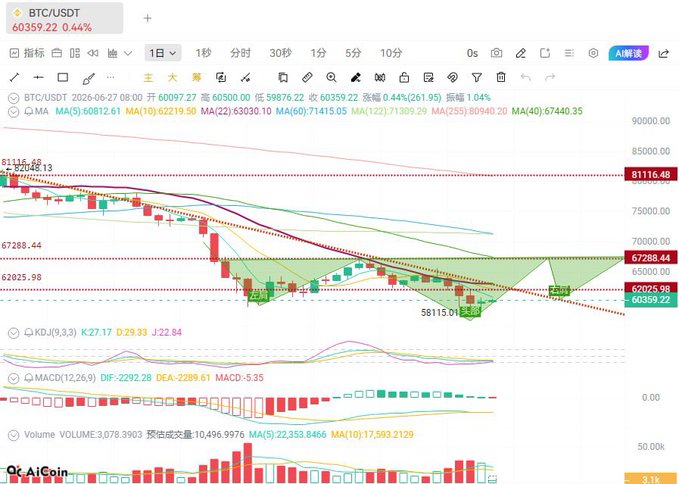679x484 pixels.
Task: Select the horizontal line drawing tool
Action: 39,77
